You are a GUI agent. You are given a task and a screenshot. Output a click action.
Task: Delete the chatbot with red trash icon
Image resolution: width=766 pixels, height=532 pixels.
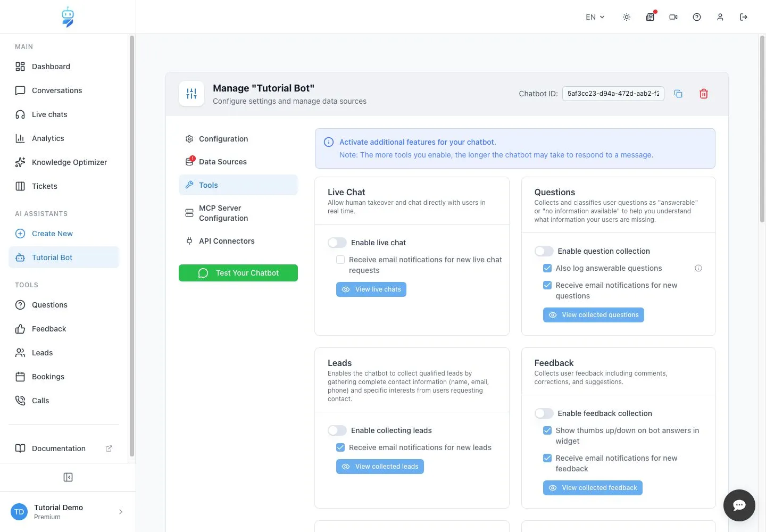point(704,94)
